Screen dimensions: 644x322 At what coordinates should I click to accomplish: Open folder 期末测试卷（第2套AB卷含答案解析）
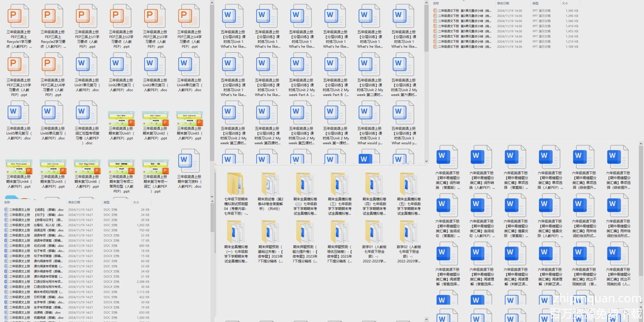(270, 184)
